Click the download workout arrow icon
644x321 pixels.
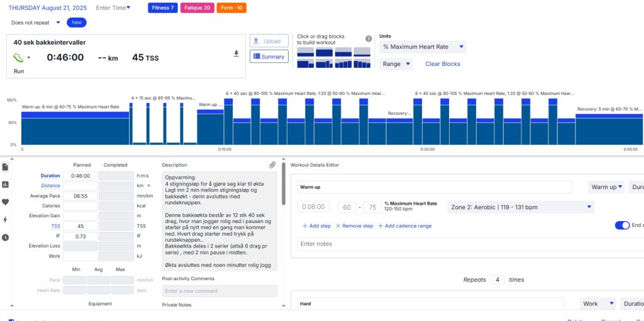pyautogui.click(x=236, y=54)
